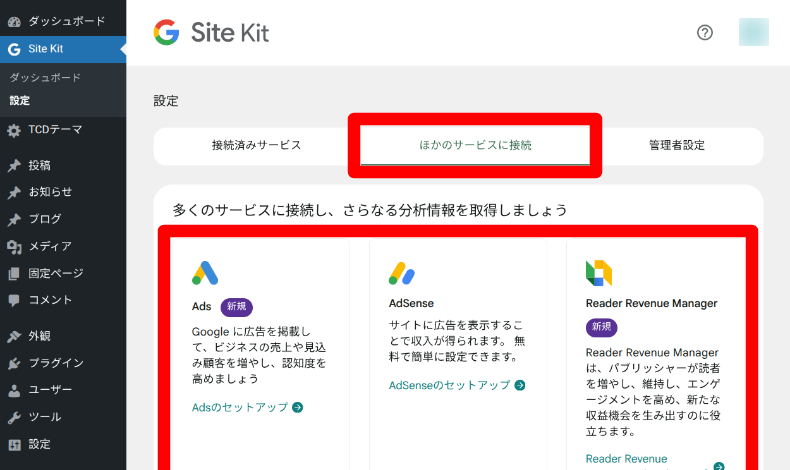Viewport: 790px width, 470px height.
Task: Open the プラグイン menu item
Action: (x=63, y=364)
